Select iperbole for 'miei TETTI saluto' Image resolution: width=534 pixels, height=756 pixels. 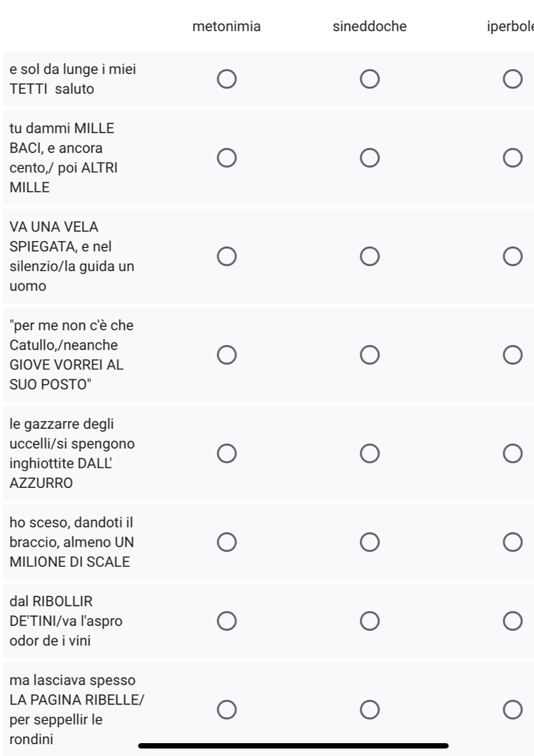(512, 79)
